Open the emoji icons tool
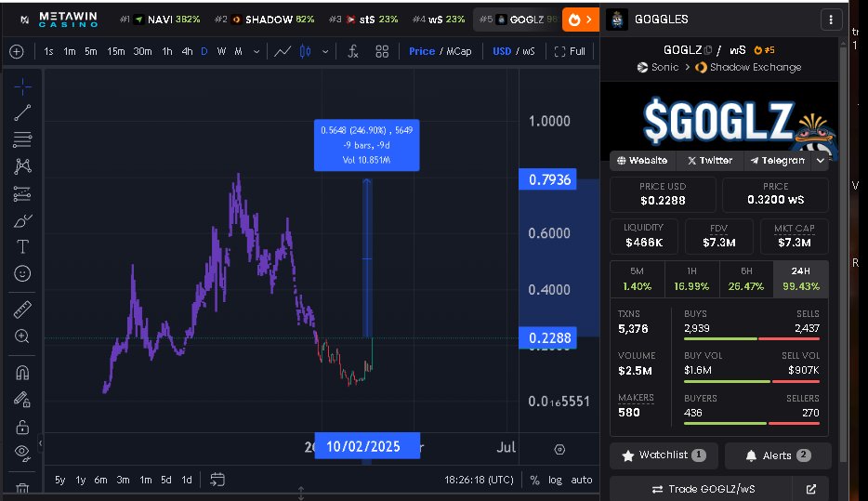 pos(22,273)
